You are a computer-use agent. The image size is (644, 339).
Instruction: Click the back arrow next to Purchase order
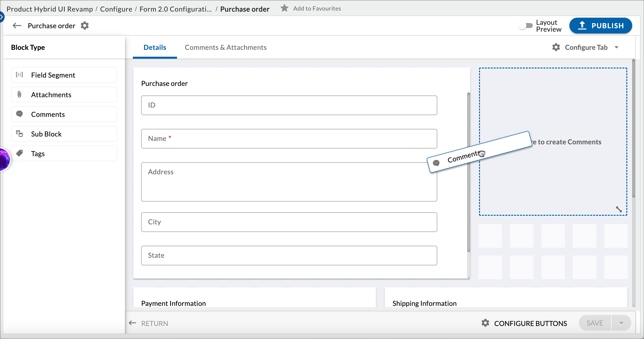(x=17, y=26)
